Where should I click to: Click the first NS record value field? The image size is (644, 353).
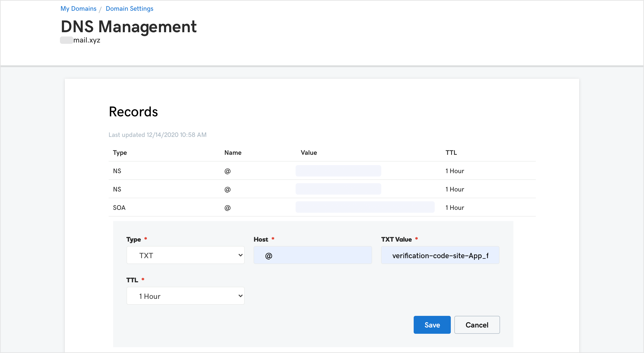pyautogui.click(x=338, y=171)
